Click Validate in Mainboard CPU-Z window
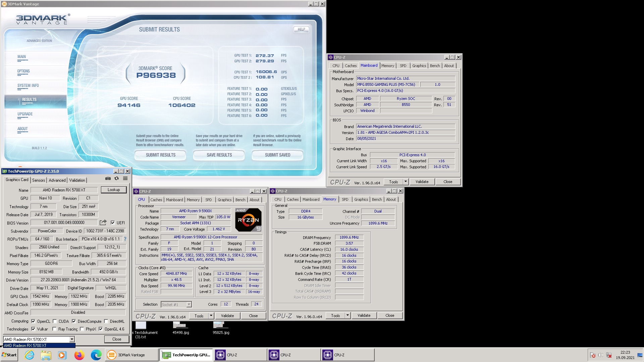The image size is (644, 362). point(422,182)
